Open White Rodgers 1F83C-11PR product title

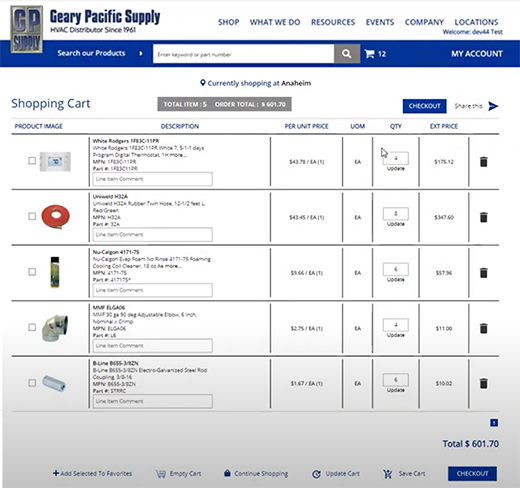click(x=126, y=141)
